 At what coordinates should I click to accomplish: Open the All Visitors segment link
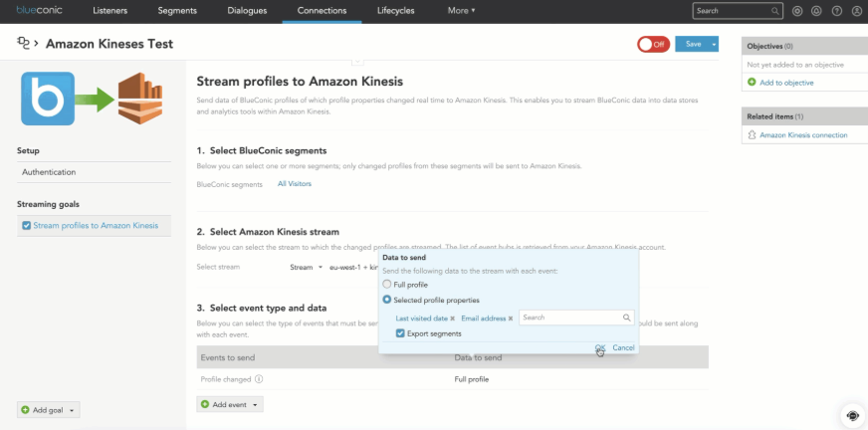coord(295,184)
